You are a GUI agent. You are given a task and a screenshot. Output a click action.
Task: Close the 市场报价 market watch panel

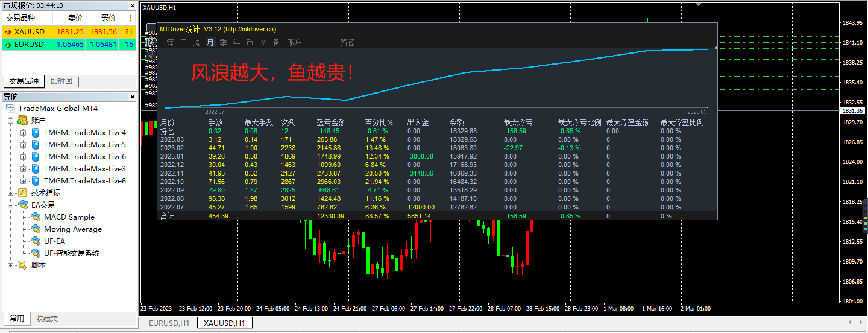(x=133, y=5)
